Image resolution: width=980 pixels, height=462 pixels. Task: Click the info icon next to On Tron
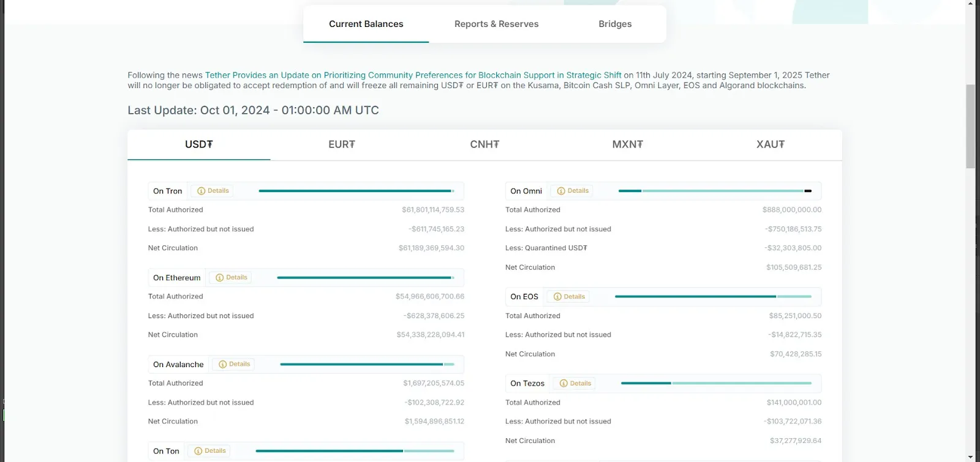[x=201, y=191]
